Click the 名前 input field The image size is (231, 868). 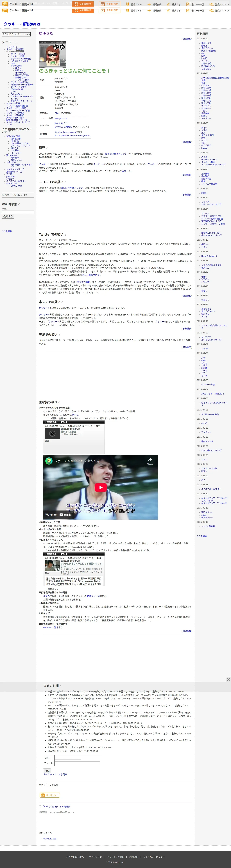click(68, 758)
